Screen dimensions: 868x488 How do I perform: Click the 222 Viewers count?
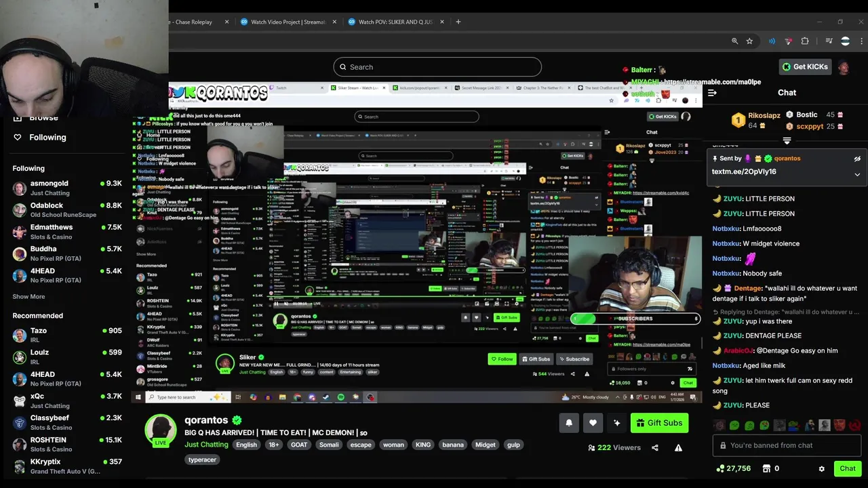pyautogui.click(x=618, y=447)
